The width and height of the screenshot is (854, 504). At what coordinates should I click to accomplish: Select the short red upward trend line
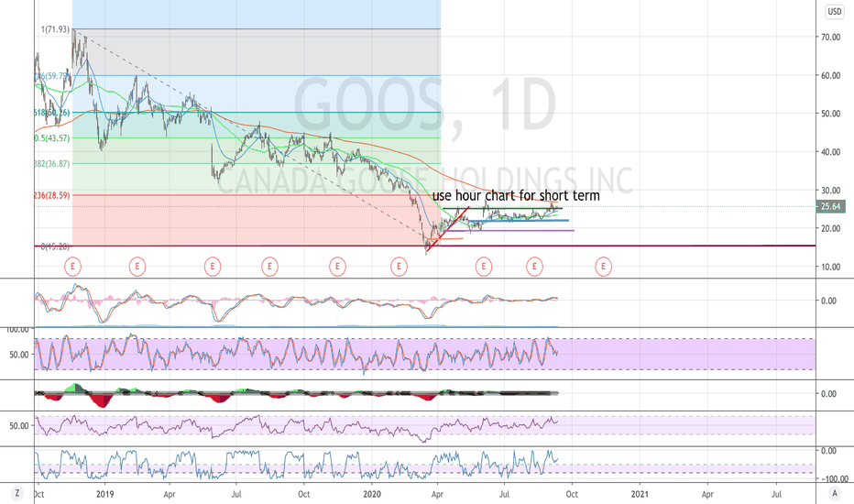448,229
